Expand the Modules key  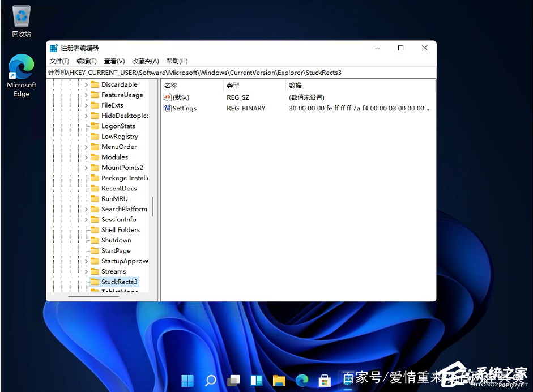86,157
